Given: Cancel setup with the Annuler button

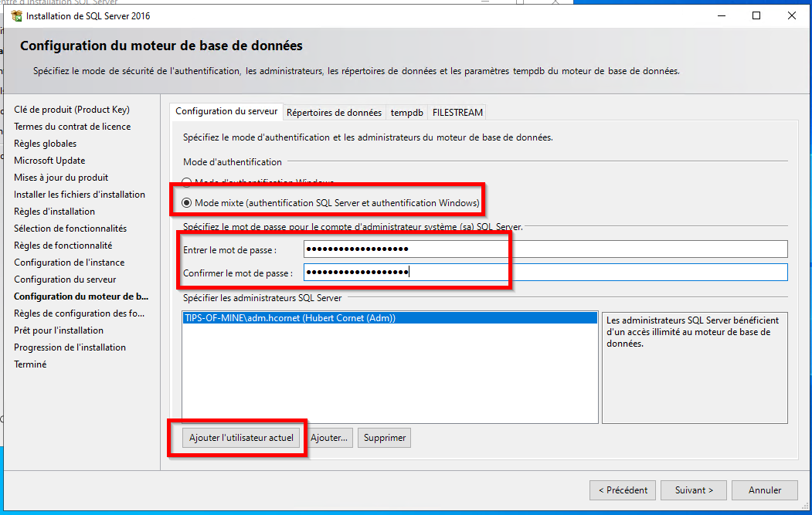Looking at the screenshot, I should pyautogui.click(x=764, y=490).
